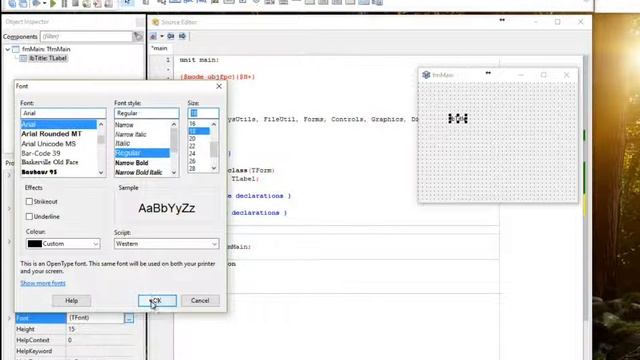Click the Components filter input field
Screen dimensions: 640x360
tap(86, 36)
